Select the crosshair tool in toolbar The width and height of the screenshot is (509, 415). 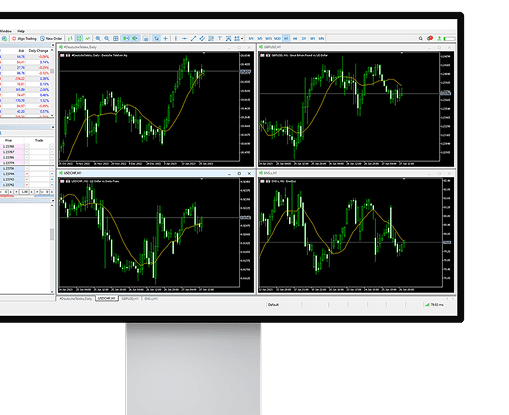click(166, 38)
